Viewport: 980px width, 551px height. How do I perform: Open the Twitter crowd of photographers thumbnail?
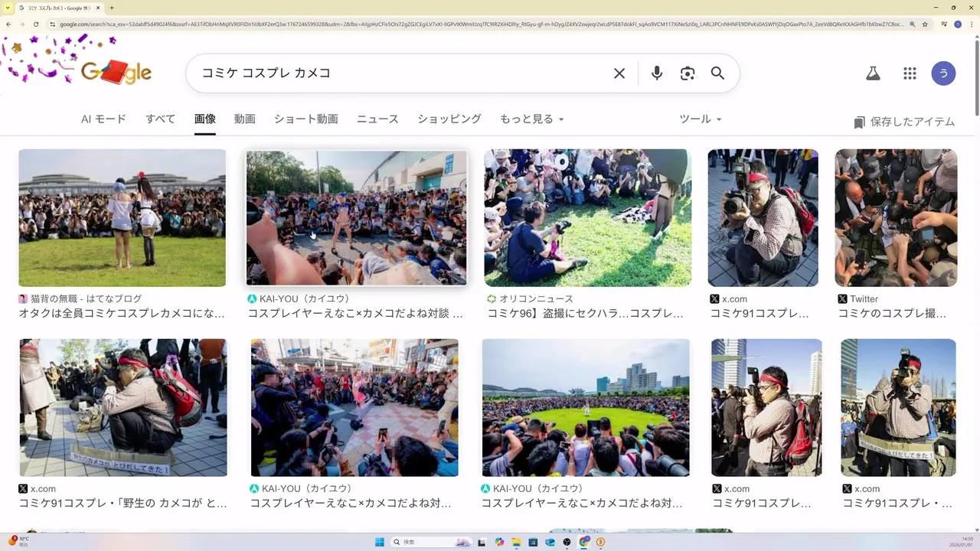point(896,218)
